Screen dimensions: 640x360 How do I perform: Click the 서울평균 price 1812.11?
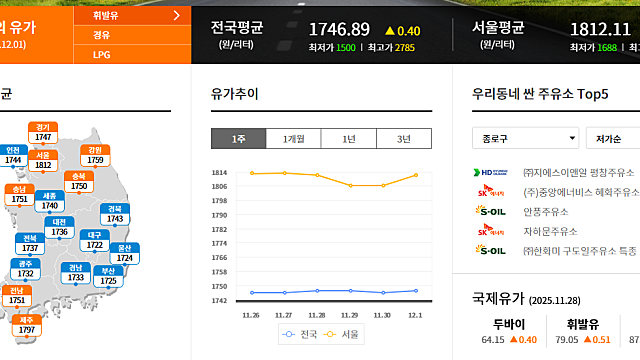point(600,29)
